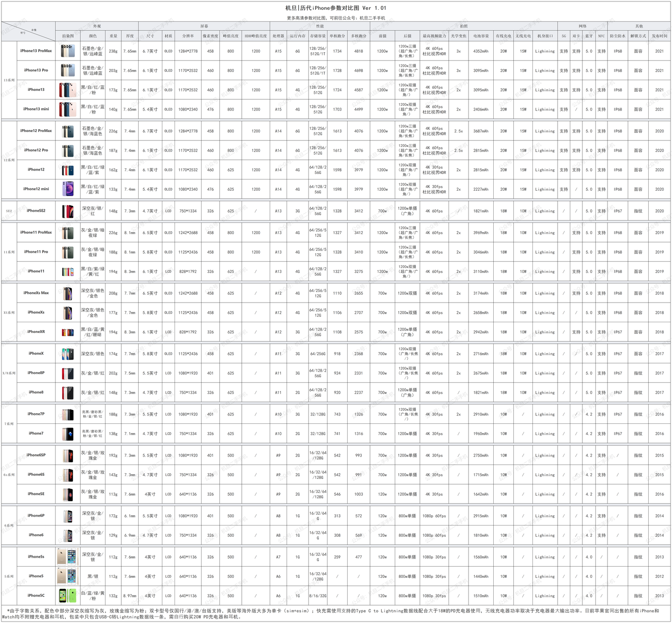672x623 pixels.
Task: Click the 外观 group header
Action: (x=97, y=26)
